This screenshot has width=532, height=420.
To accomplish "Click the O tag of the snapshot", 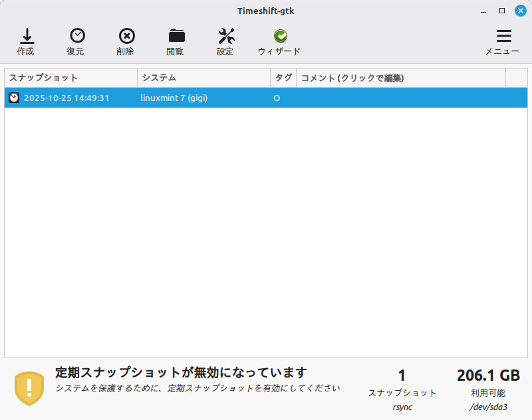I will point(277,98).
